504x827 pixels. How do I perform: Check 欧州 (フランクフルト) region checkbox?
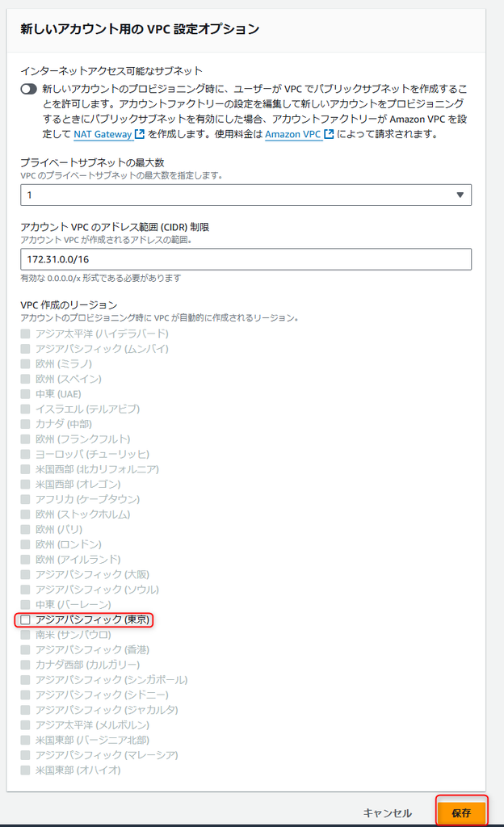pos(25,439)
